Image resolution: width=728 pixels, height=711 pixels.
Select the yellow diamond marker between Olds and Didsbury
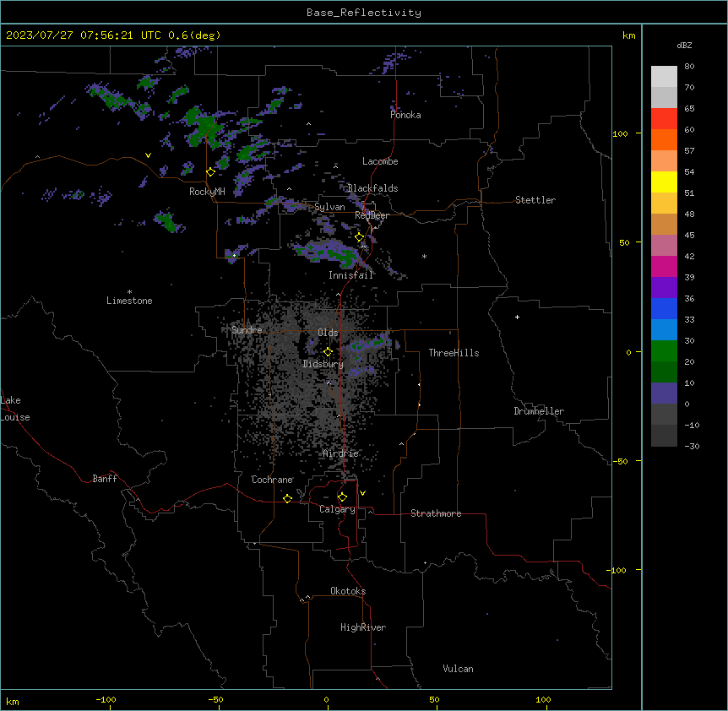pos(328,352)
